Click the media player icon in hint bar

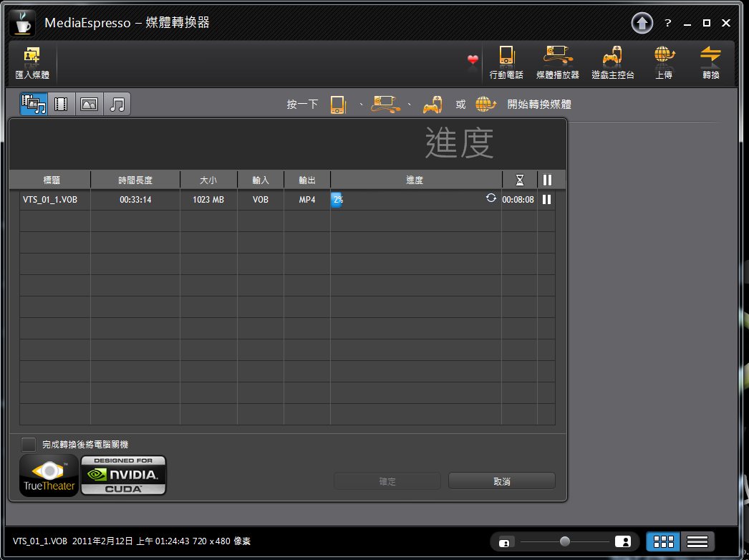click(x=385, y=104)
